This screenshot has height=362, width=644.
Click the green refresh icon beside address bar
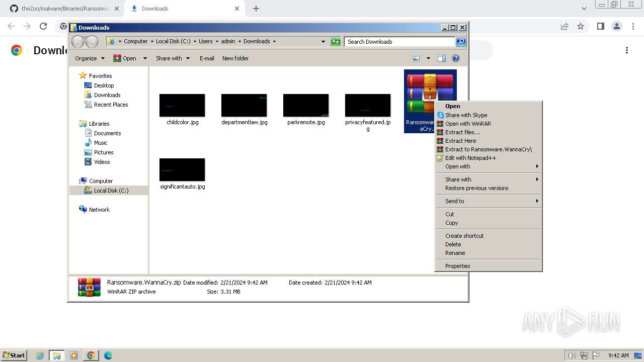click(x=336, y=42)
